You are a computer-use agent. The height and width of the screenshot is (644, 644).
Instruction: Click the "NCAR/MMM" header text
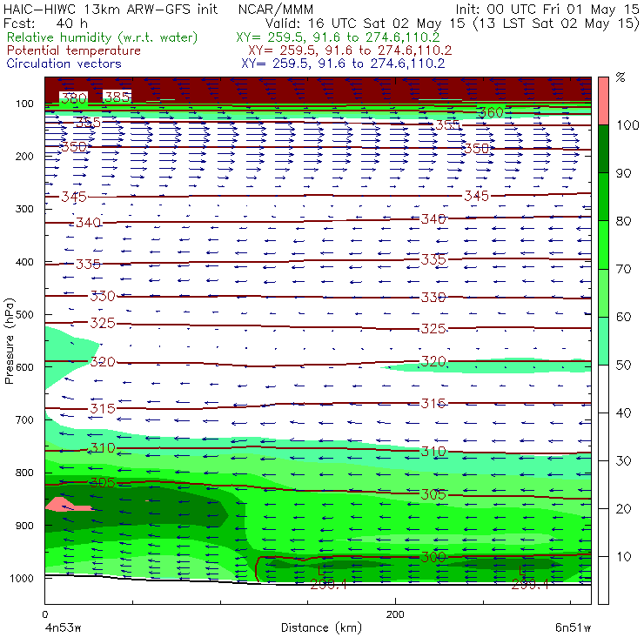(x=276, y=10)
